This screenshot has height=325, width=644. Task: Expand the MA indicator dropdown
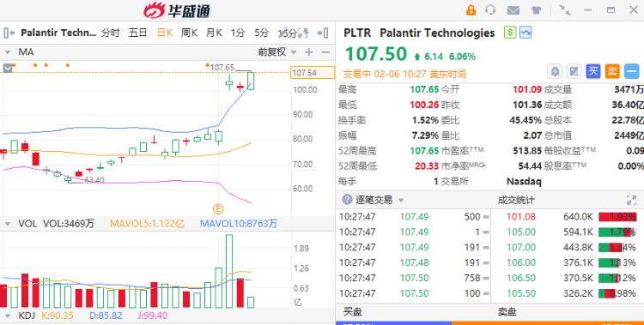pos(8,52)
